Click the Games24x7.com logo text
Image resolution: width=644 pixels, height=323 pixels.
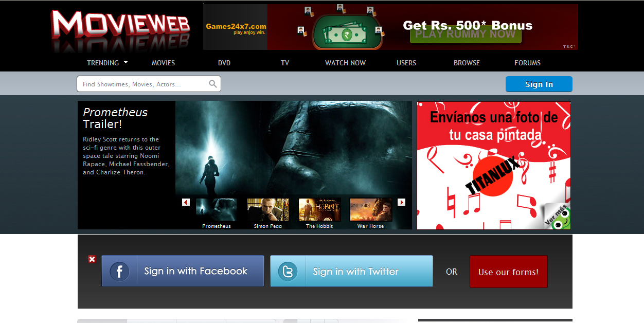(236, 26)
